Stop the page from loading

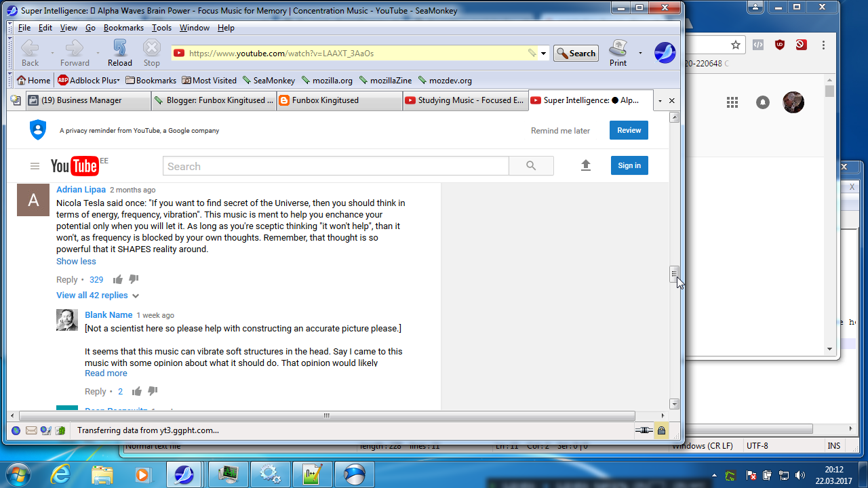(152, 53)
